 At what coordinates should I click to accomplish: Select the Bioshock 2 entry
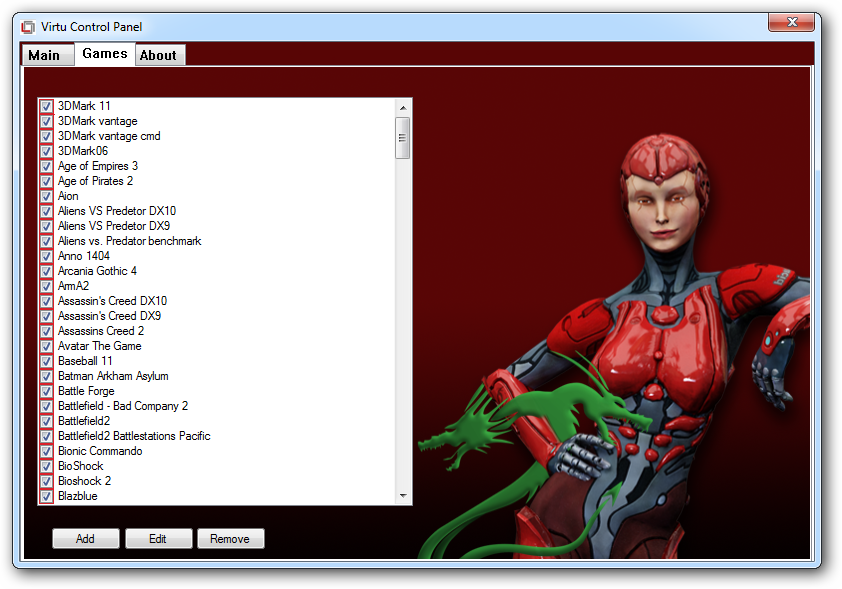(84, 482)
